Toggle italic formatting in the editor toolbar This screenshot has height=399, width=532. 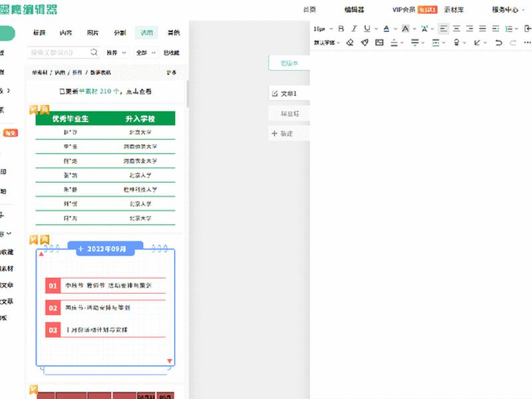click(x=354, y=29)
